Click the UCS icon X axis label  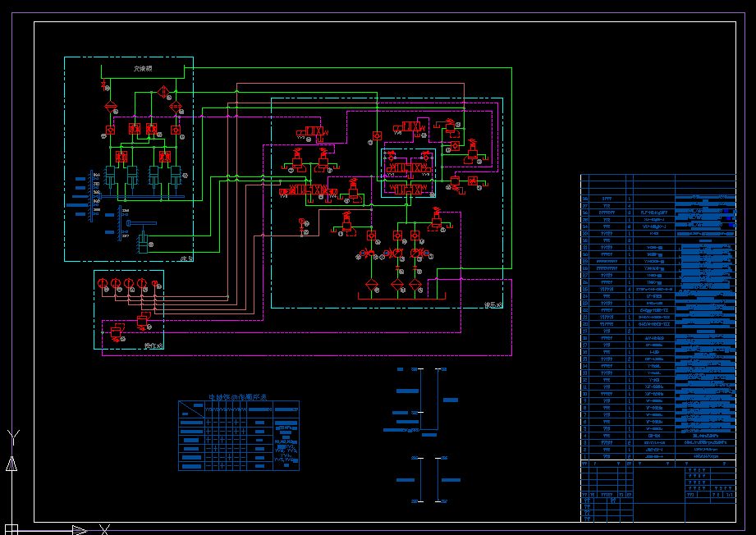[x=104, y=529]
